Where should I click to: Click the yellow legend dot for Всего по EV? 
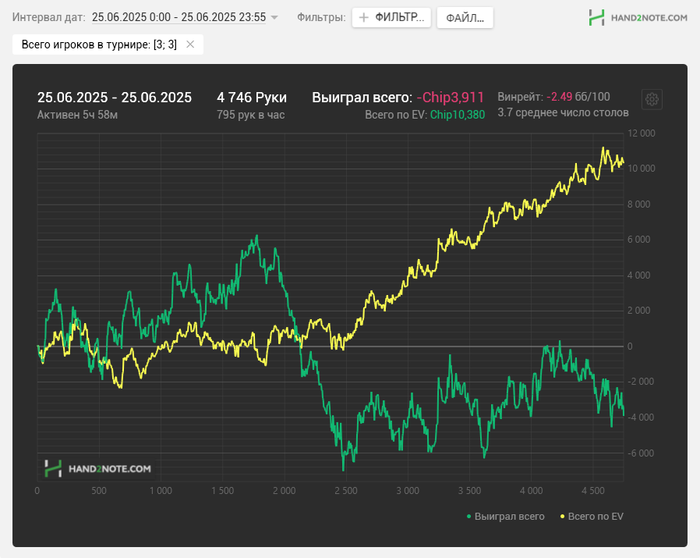(562, 516)
